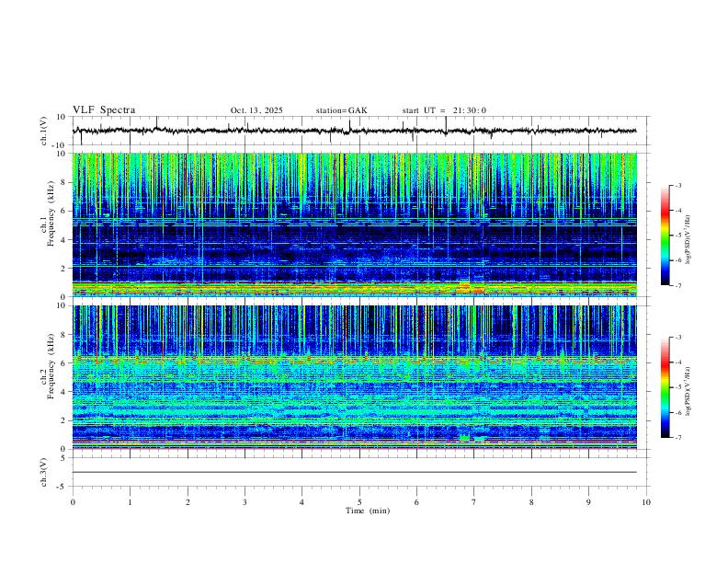The height and width of the screenshot is (563, 728).
Task: Click time axis tick label "7"
Action: (474, 502)
